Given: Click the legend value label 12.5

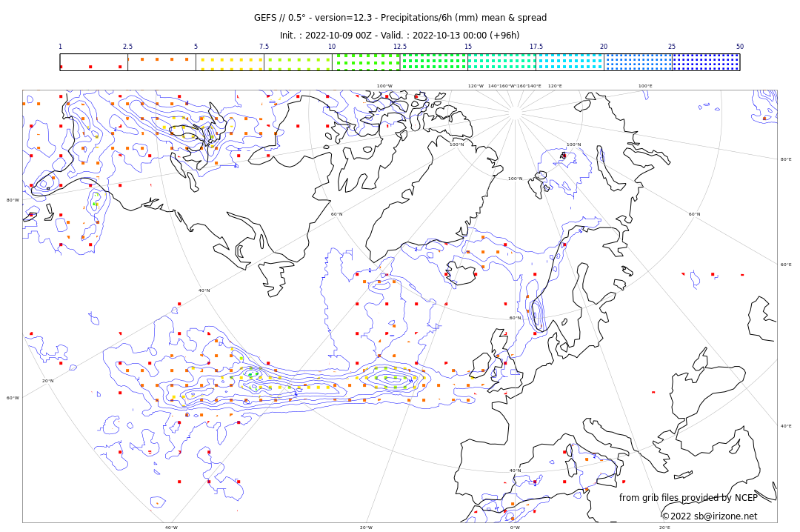Looking at the screenshot, I should pos(399,47).
